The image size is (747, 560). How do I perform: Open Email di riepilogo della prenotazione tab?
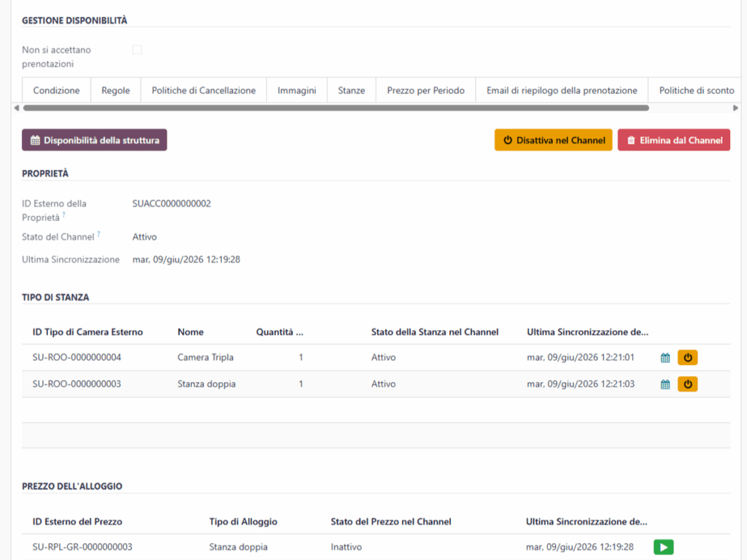pos(562,90)
